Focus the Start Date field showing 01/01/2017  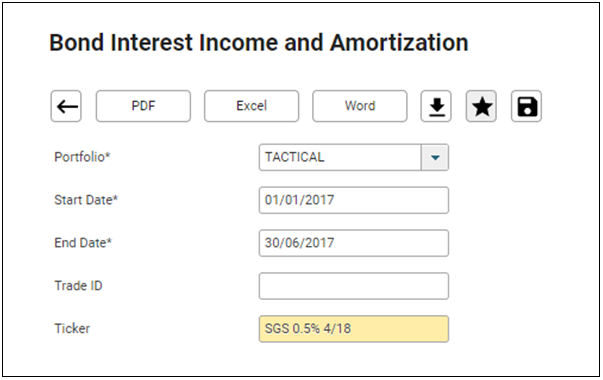coord(354,200)
